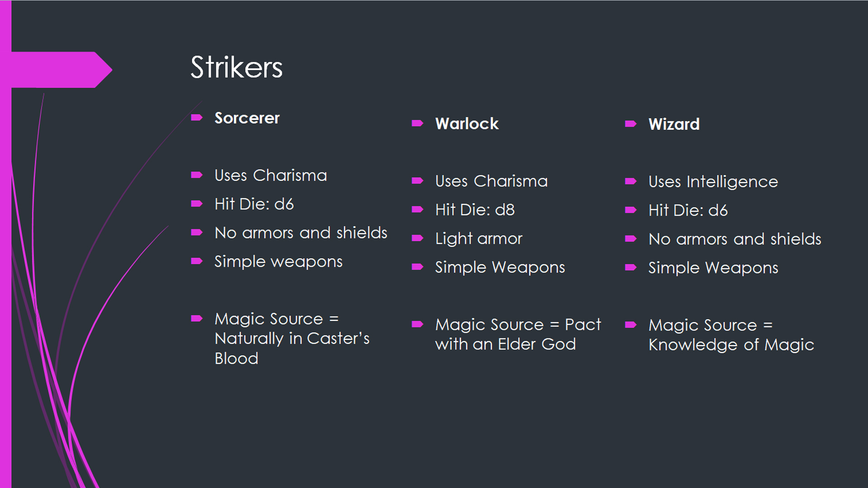Click bullet before Magic Source = Pact
Screen dimensions: 868x488
tap(417, 324)
